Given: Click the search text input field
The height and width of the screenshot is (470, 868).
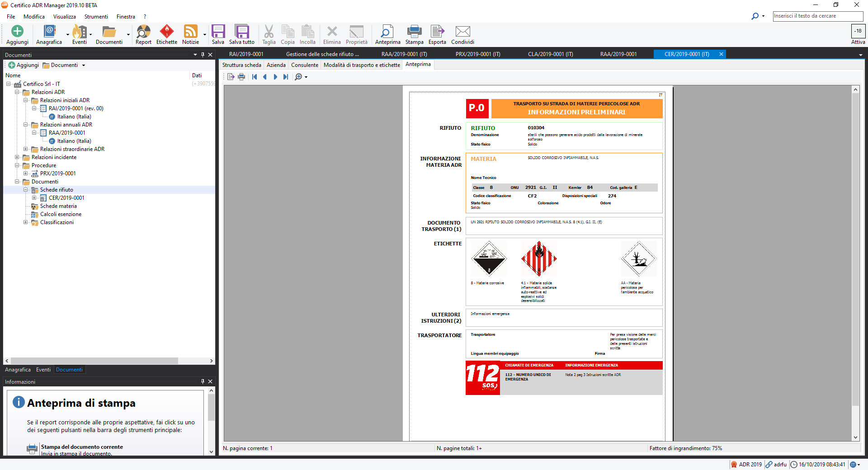Looking at the screenshot, I should [817, 16].
